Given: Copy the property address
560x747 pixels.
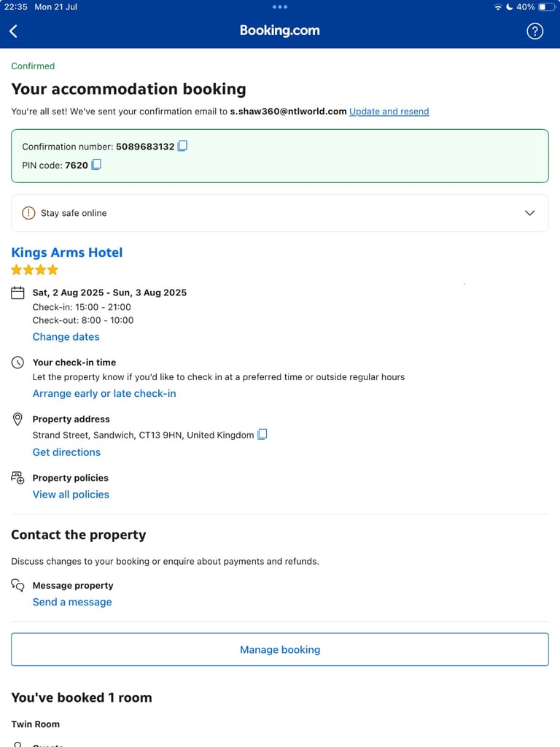Looking at the screenshot, I should coord(262,435).
